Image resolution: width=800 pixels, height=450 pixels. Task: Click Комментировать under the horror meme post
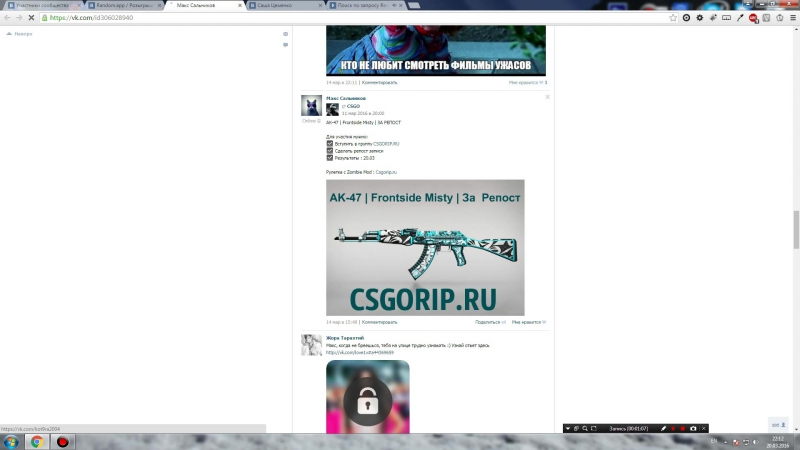tap(379, 83)
